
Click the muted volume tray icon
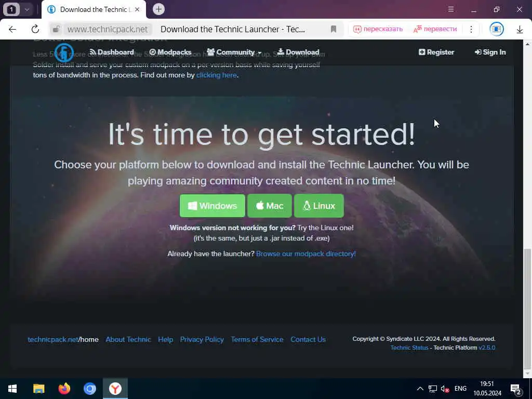(445, 389)
